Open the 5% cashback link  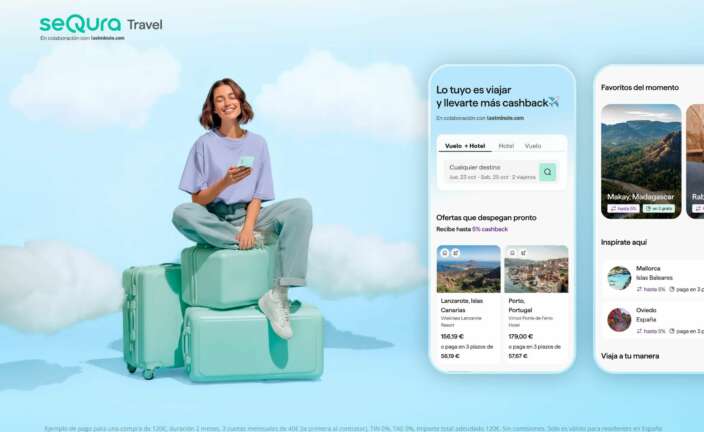click(x=490, y=229)
